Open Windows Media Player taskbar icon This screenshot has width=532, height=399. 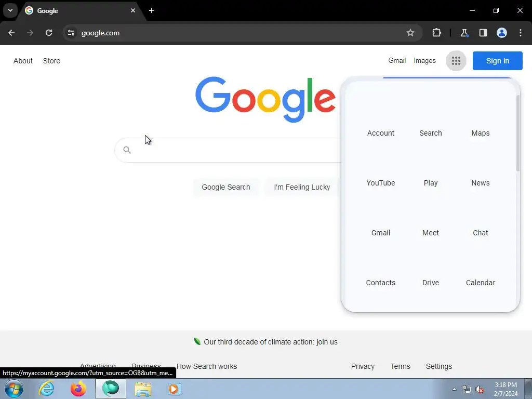click(175, 389)
